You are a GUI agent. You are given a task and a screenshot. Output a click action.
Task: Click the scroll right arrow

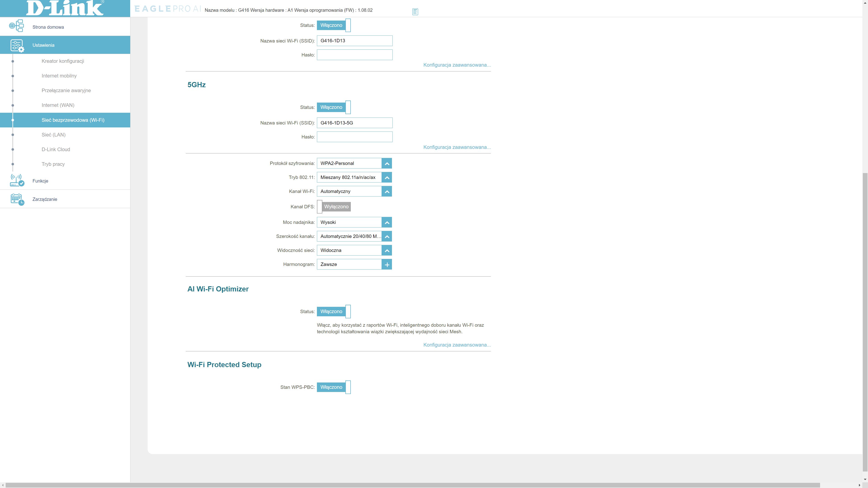pyautogui.click(x=859, y=485)
